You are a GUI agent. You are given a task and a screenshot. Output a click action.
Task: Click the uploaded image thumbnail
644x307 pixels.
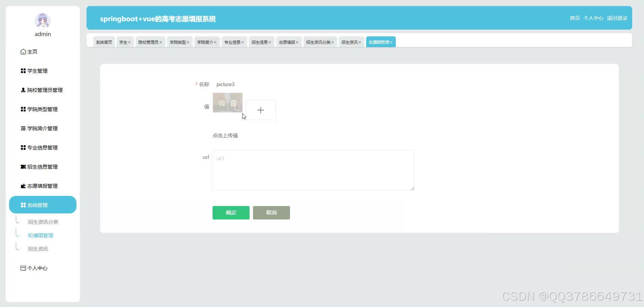[228, 103]
